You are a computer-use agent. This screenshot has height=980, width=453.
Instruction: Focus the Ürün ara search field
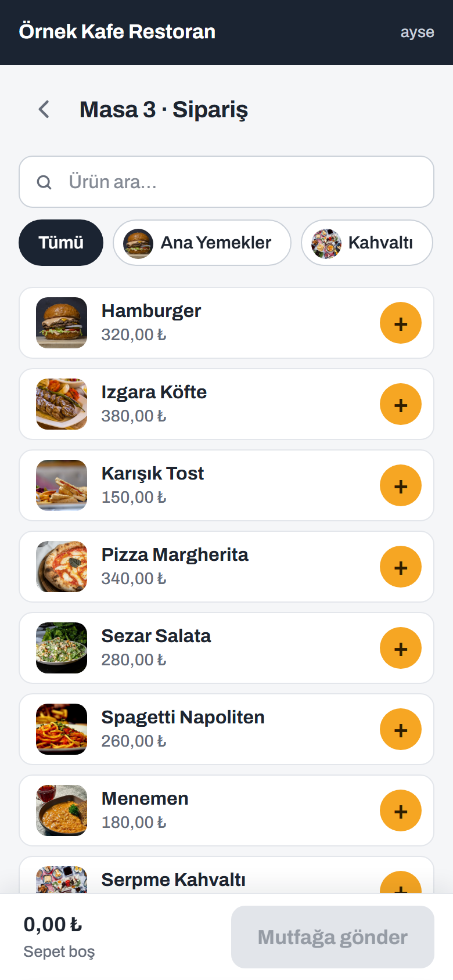[227, 182]
